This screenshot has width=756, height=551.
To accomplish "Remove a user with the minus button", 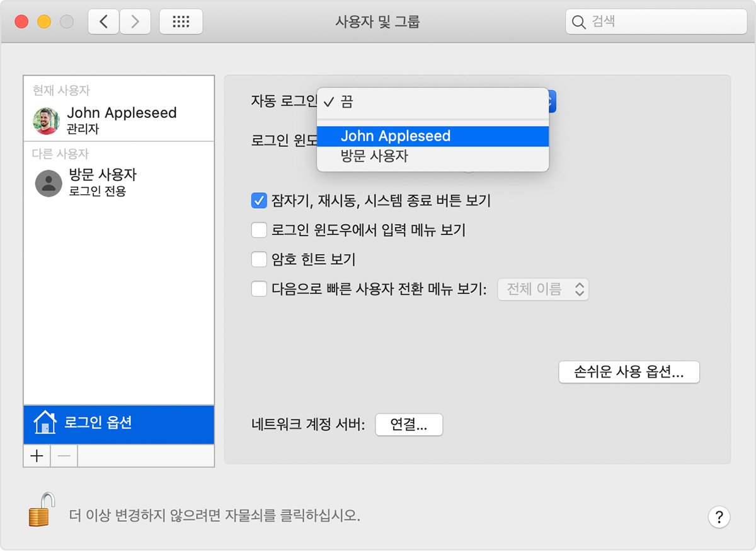I will (x=64, y=456).
